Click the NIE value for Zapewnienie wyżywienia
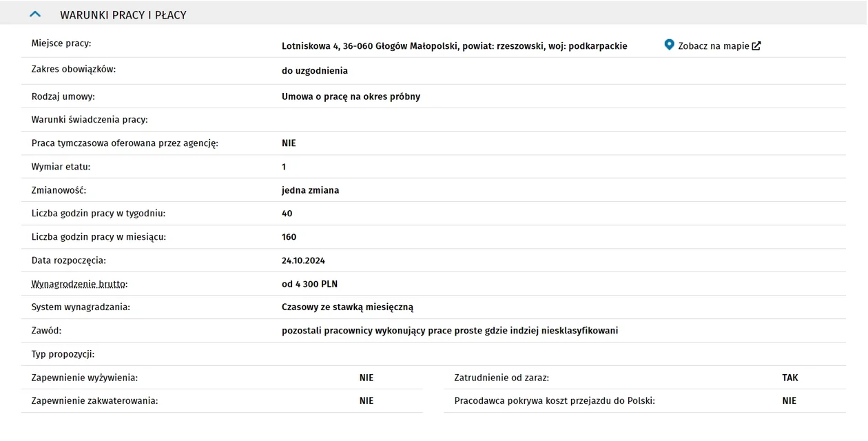 click(x=366, y=378)
